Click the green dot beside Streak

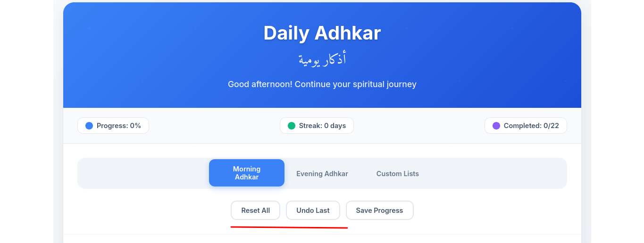coord(292,126)
